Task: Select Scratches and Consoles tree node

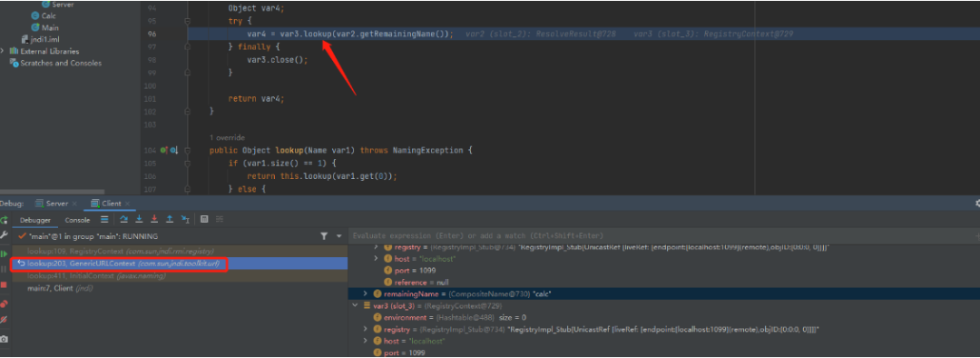Action: 55,64
